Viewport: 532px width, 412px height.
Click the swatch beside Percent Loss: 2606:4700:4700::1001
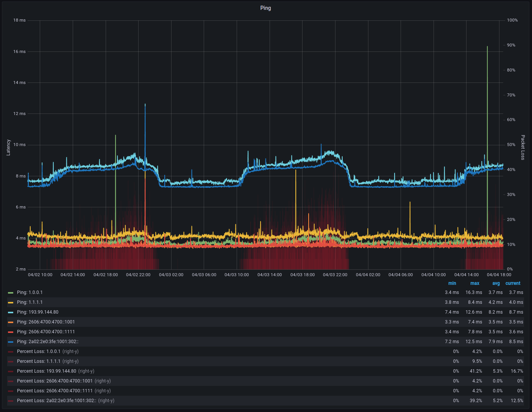[x=10, y=381]
